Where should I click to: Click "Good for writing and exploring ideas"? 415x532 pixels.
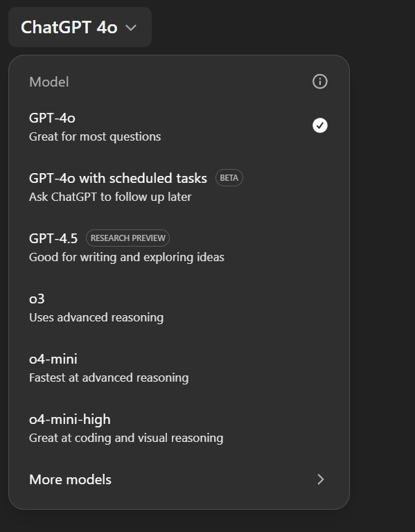(x=127, y=257)
